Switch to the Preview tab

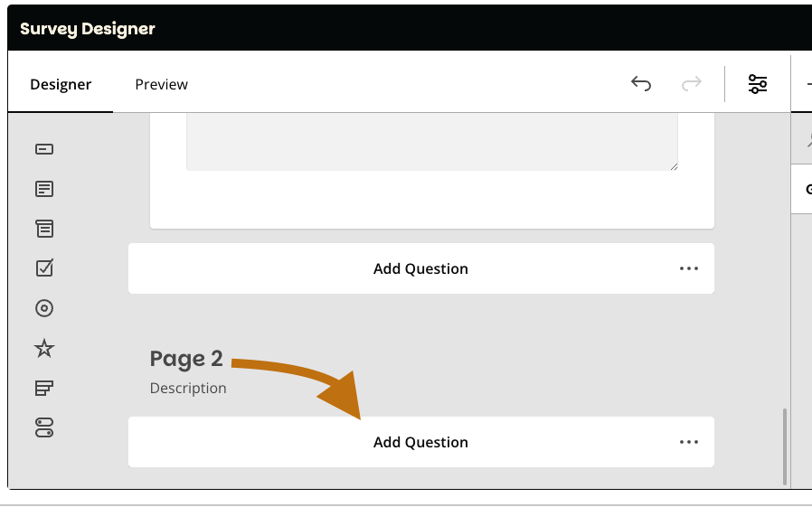click(x=162, y=84)
